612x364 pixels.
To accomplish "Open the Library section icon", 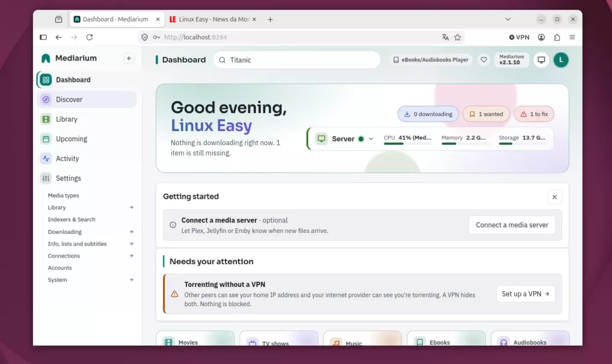I will 46,119.
